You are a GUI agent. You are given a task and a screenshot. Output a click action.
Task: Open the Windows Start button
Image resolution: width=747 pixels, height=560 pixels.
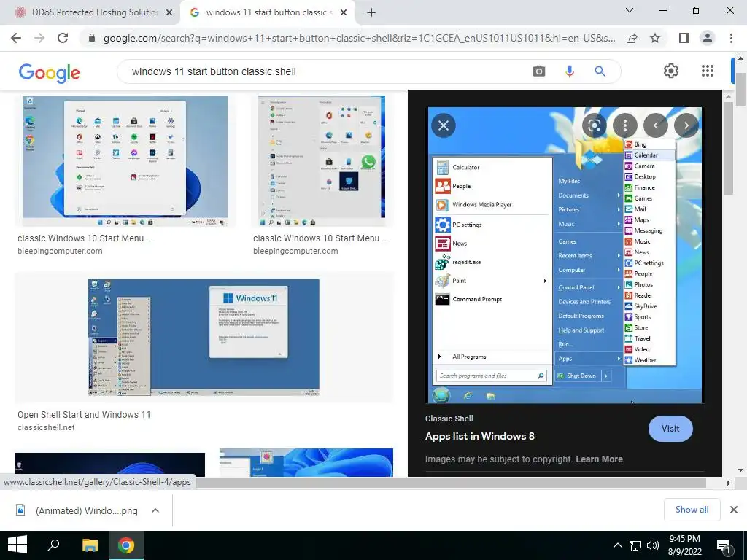click(18, 545)
